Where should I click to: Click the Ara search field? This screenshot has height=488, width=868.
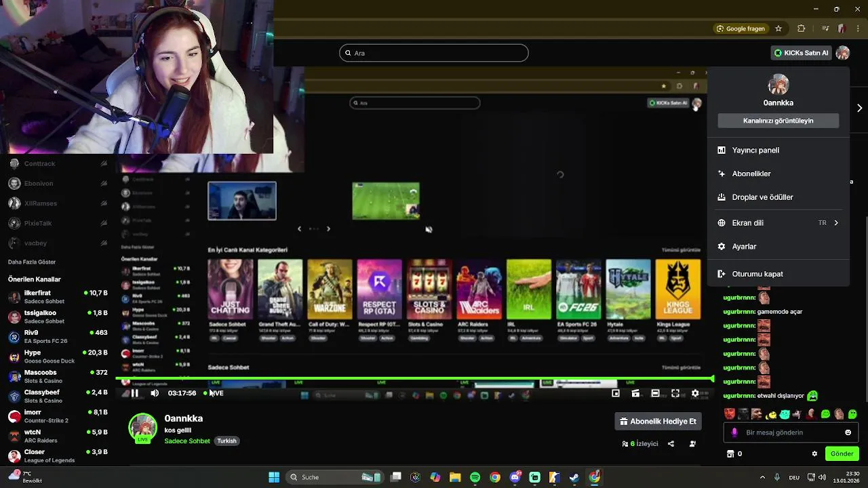(x=434, y=53)
